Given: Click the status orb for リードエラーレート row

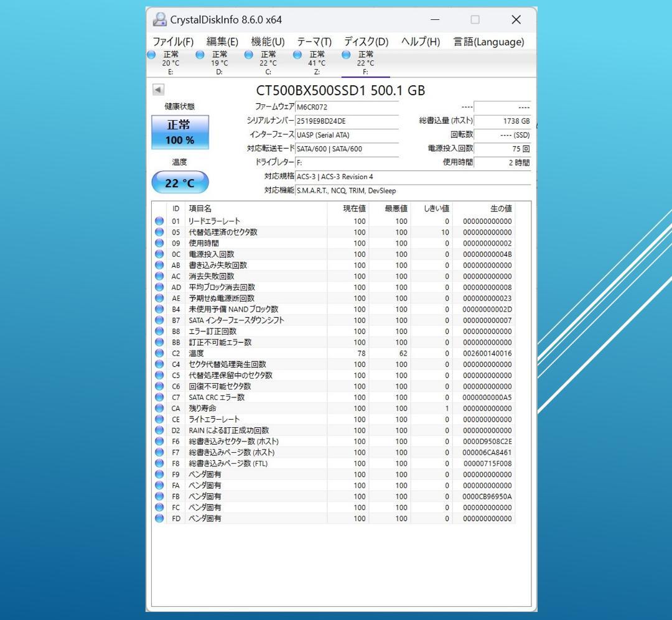Looking at the screenshot, I should tap(159, 221).
